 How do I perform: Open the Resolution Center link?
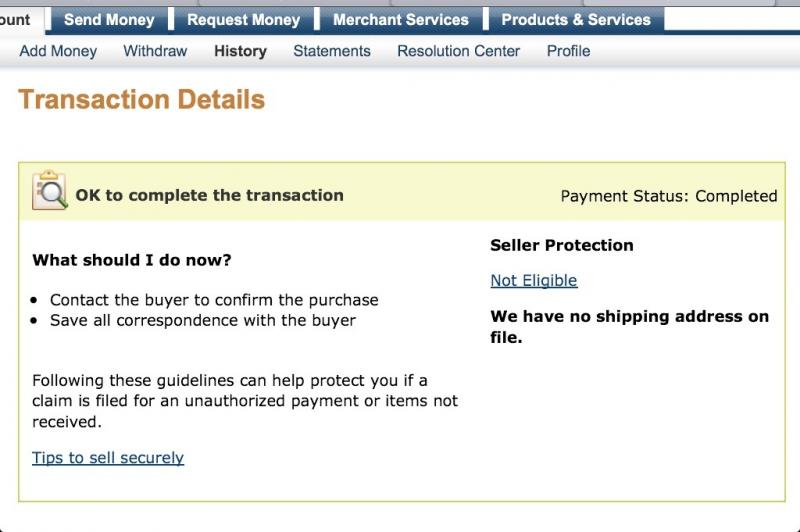(458, 51)
